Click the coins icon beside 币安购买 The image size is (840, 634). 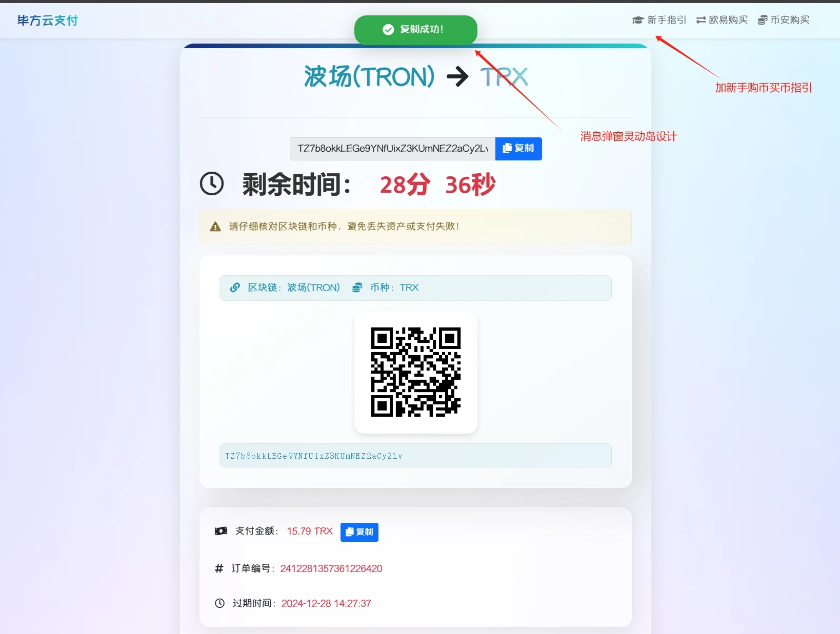pyautogui.click(x=762, y=20)
